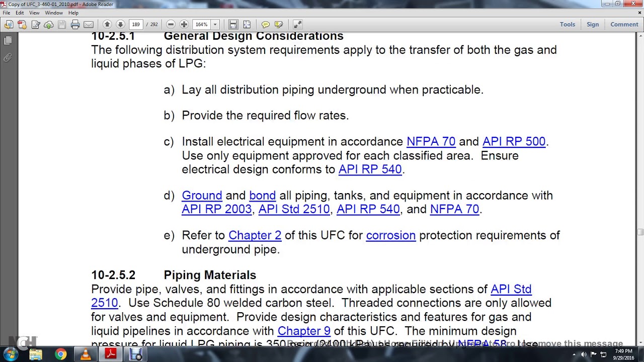Click the vertical scrollbar thumb
The height and width of the screenshot is (362, 644).
click(640, 232)
